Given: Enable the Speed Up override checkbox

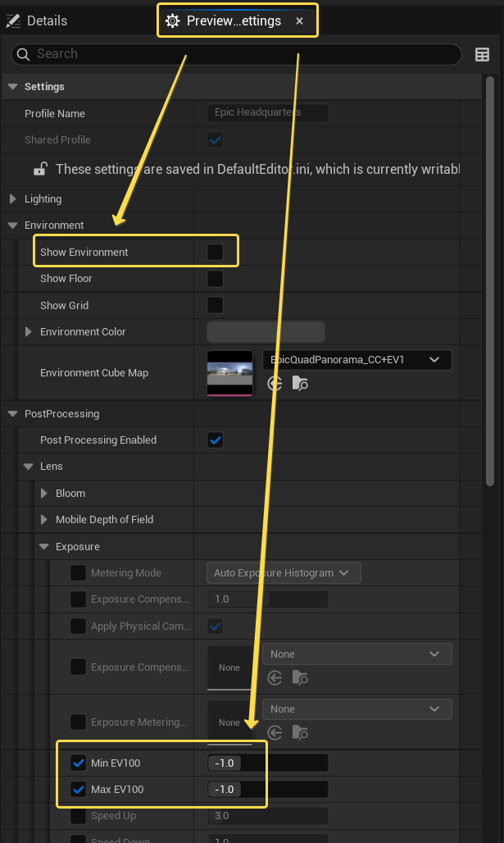Looking at the screenshot, I should point(78,816).
